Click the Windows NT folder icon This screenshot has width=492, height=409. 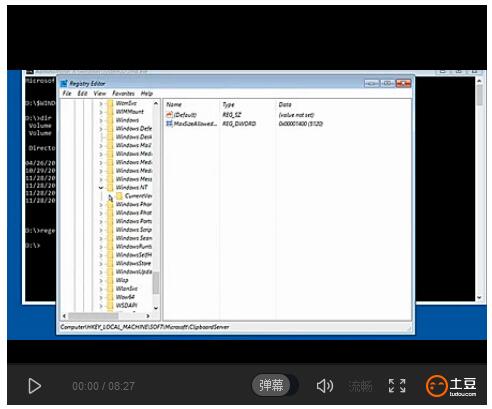[110, 187]
